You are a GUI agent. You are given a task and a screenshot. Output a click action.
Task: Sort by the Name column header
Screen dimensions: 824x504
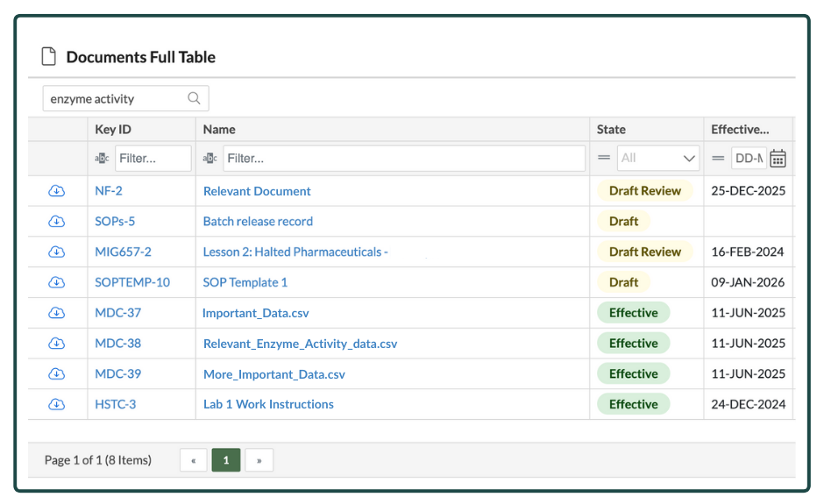click(219, 130)
